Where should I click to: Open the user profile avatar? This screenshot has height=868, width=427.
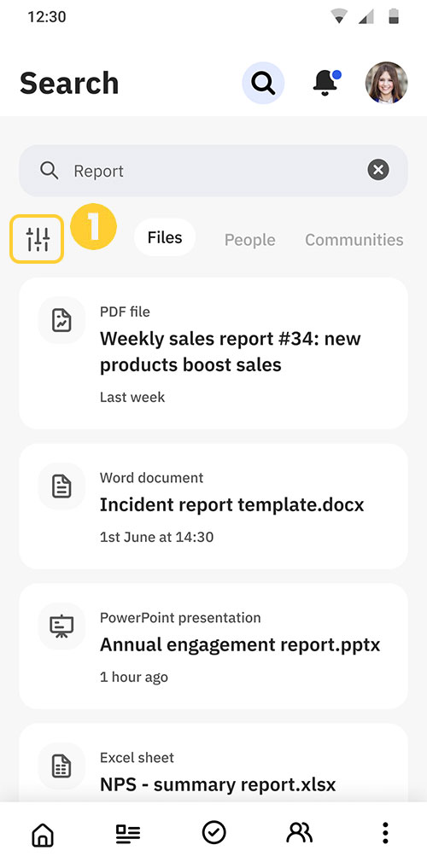(387, 83)
